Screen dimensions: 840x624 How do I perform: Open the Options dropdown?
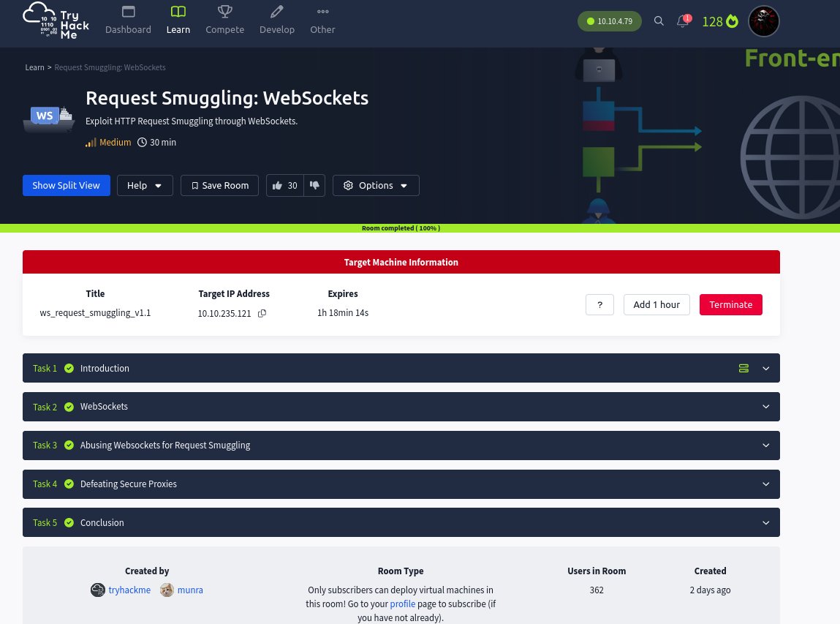[x=376, y=186]
